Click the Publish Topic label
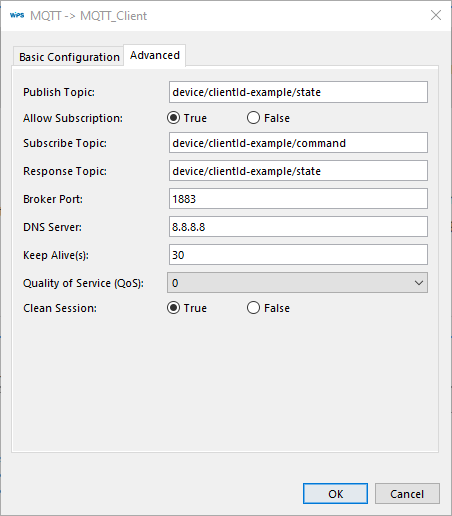Viewport: 452px width, 516px height. click(59, 92)
